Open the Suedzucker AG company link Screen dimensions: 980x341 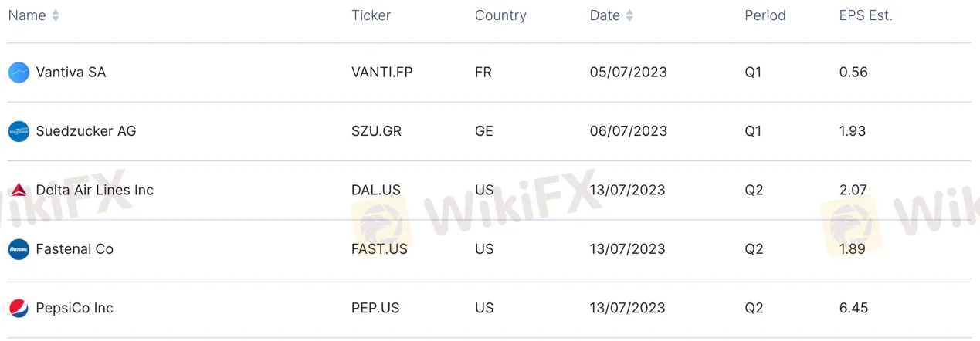86,131
